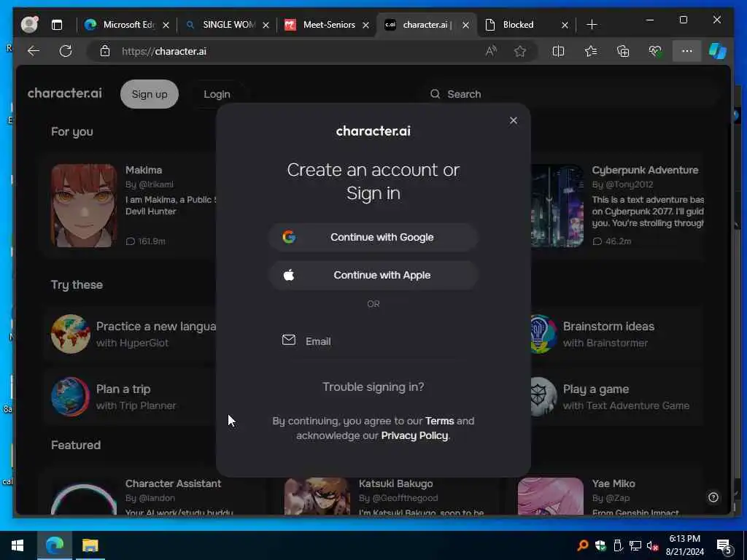747x560 pixels.
Task: Open the notification center icon
Action: (x=724, y=545)
